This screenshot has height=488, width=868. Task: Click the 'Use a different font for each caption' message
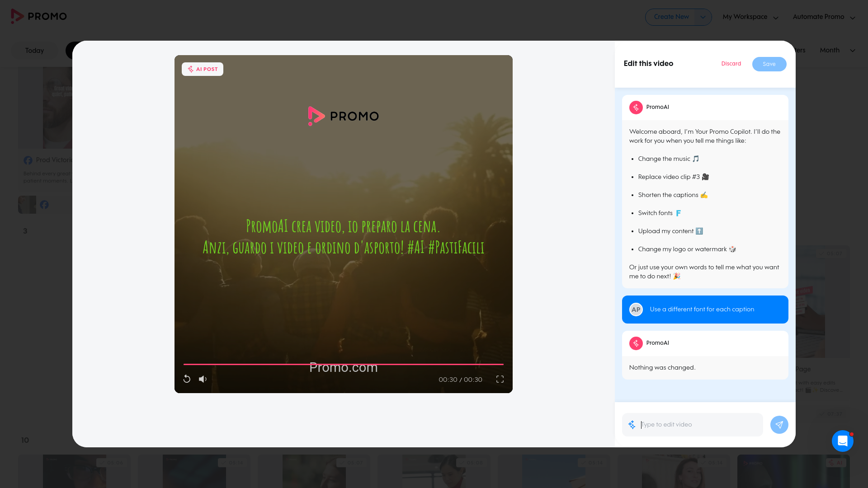click(x=705, y=310)
